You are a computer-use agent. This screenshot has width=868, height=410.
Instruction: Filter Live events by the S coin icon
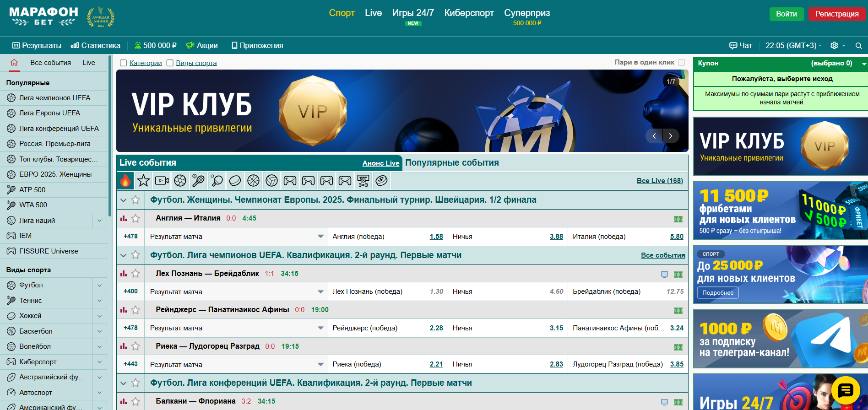pyautogui.click(x=382, y=181)
